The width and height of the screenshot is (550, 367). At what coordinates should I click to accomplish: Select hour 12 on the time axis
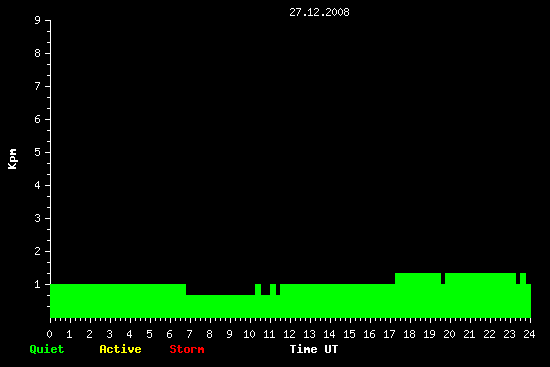point(289,334)
